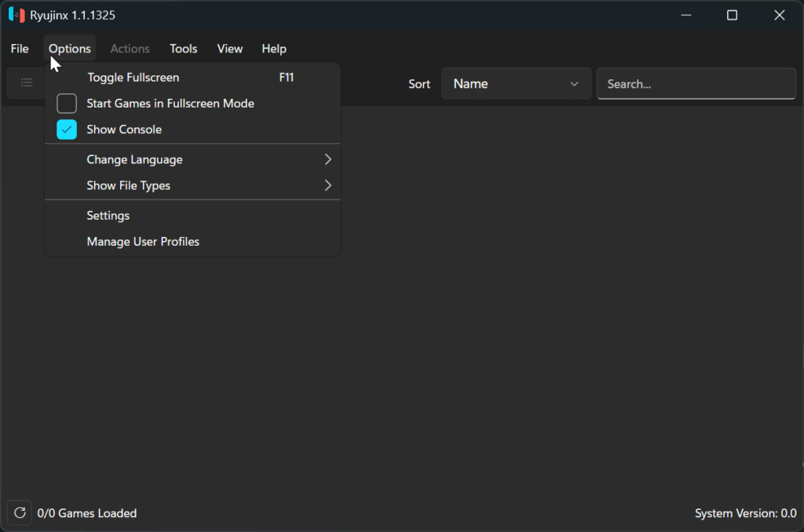Open the Sort by Name dropdown
This screenshot has width=804, height=532.
pos(517,83)
